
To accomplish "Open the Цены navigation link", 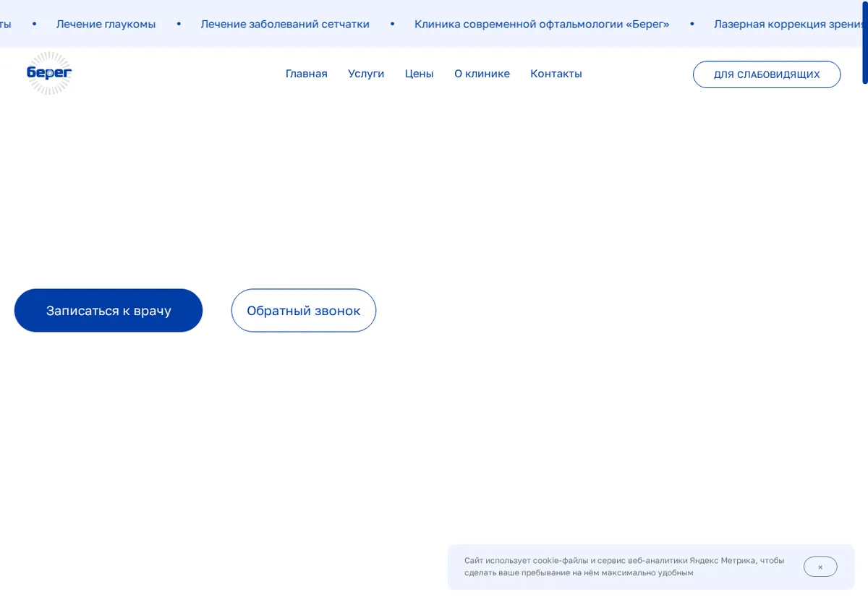I will (x=419, y=74).
